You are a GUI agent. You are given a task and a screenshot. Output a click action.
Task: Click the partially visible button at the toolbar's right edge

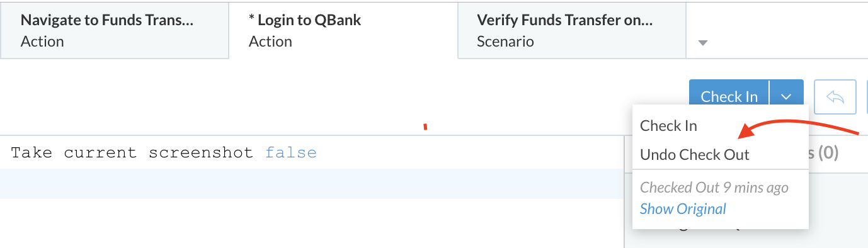pyautogui.click(x=865, y=96)
